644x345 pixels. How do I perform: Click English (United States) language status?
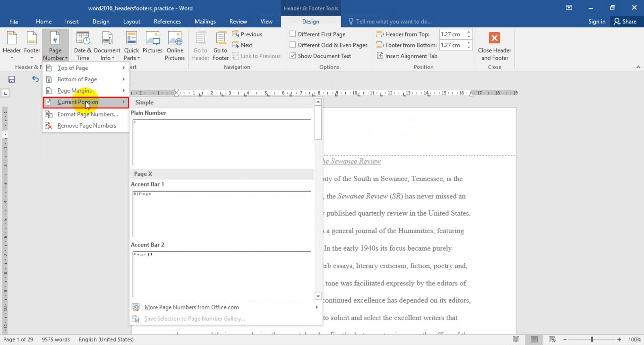click(106, 340)
